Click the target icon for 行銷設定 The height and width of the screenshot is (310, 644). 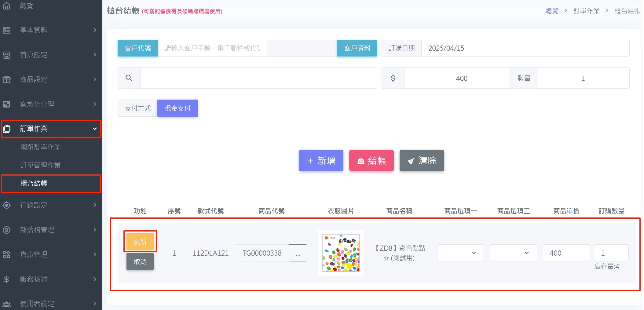[6, 205]
